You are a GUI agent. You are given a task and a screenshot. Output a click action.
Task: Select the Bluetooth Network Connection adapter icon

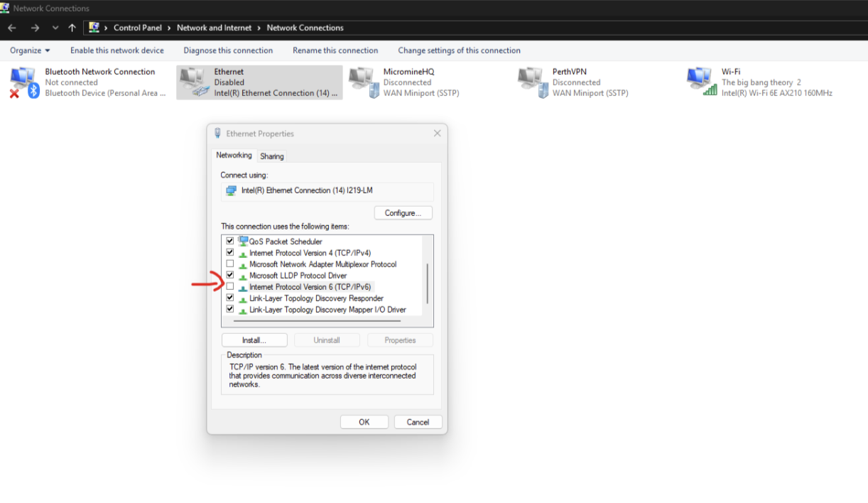(23, 80)
